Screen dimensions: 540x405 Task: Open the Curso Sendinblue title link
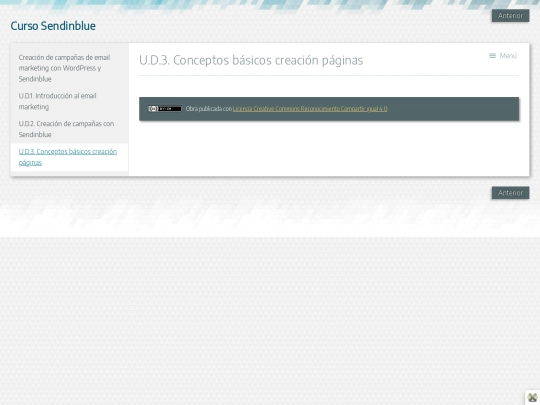point(53,26)
